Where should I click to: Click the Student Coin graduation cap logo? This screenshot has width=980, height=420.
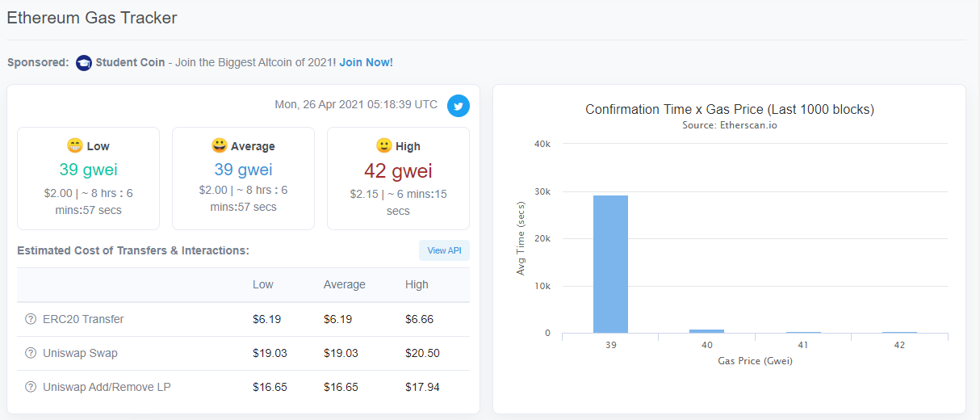(x=84, y=62)
